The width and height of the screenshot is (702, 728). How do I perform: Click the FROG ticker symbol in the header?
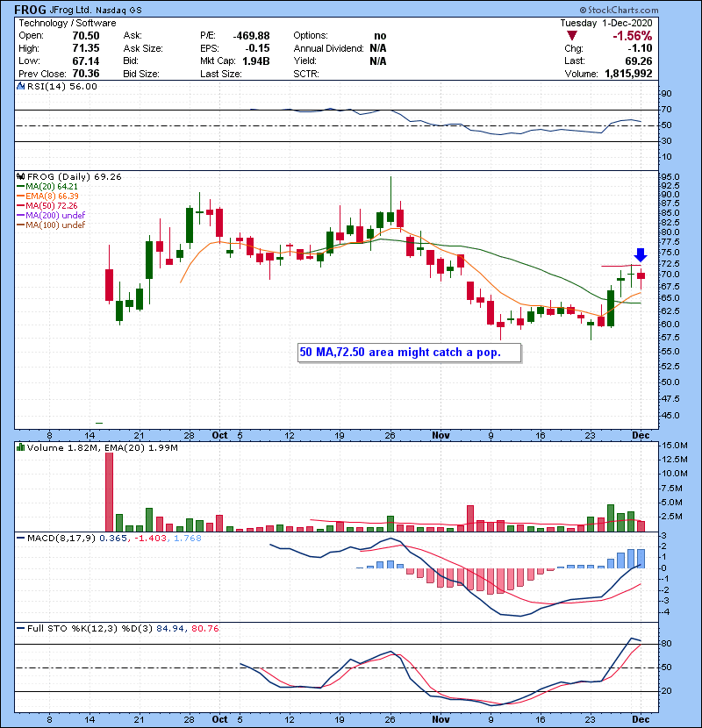(30, 10)
